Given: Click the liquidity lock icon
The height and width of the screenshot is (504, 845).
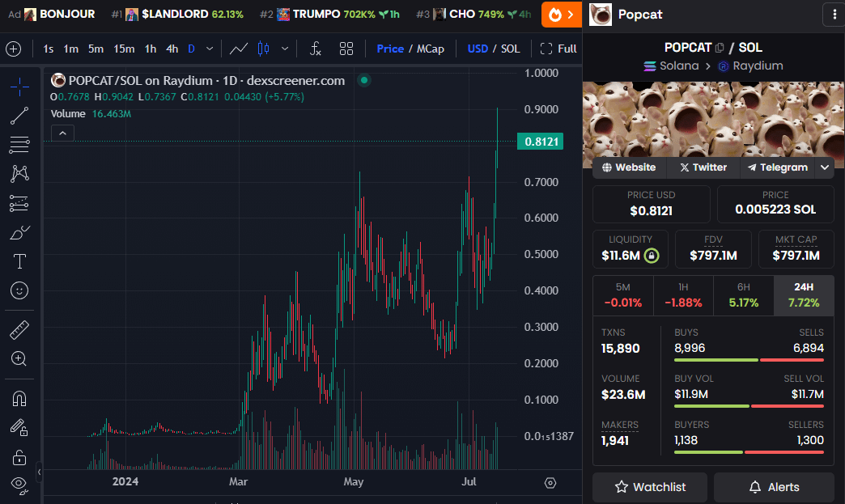Looking at the screenshot, I should tap(651, 255).
